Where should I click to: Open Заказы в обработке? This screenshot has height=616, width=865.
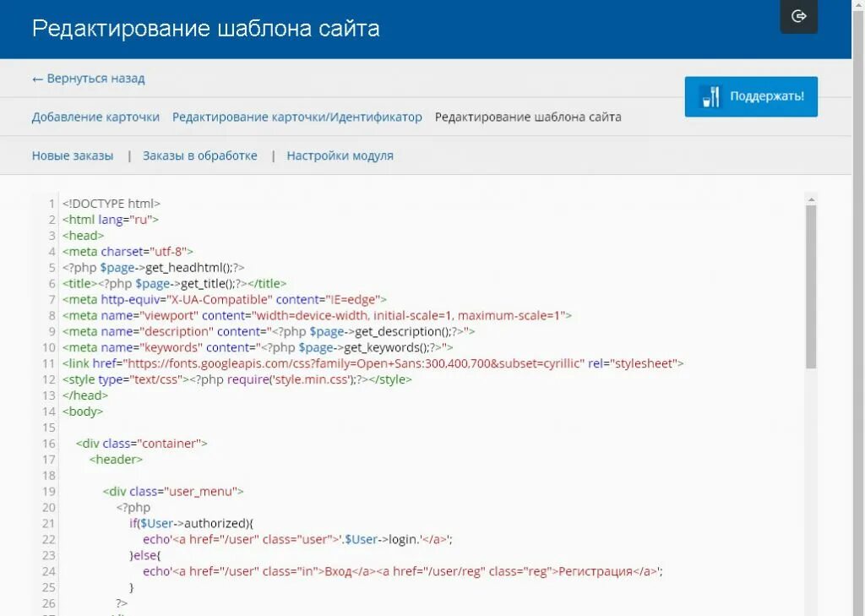(x=200, y=155)
